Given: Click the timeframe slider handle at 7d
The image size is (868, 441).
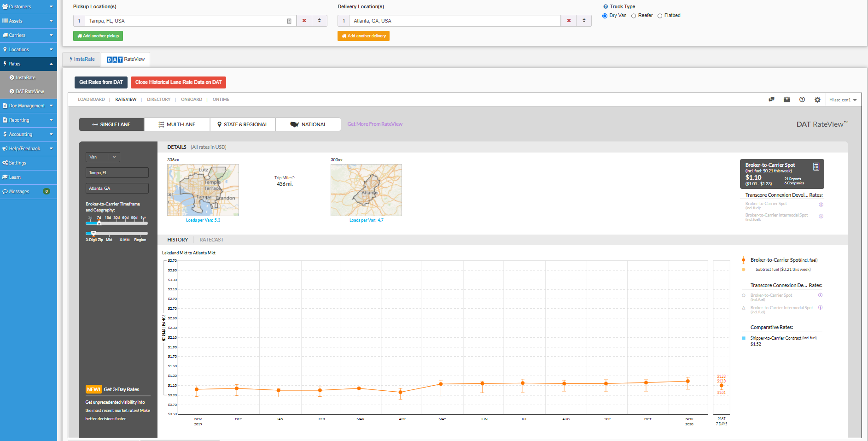Looking at the screenshot, I should pos(99,223).
